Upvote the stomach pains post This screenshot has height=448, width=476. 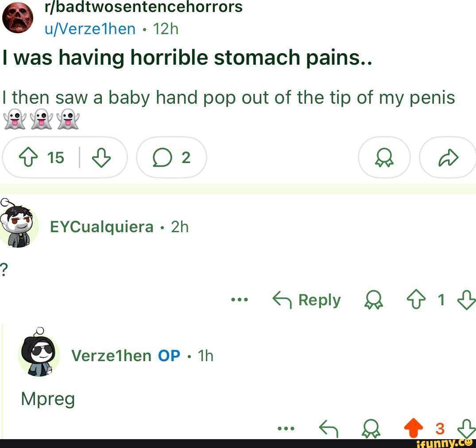coord(29,157)
